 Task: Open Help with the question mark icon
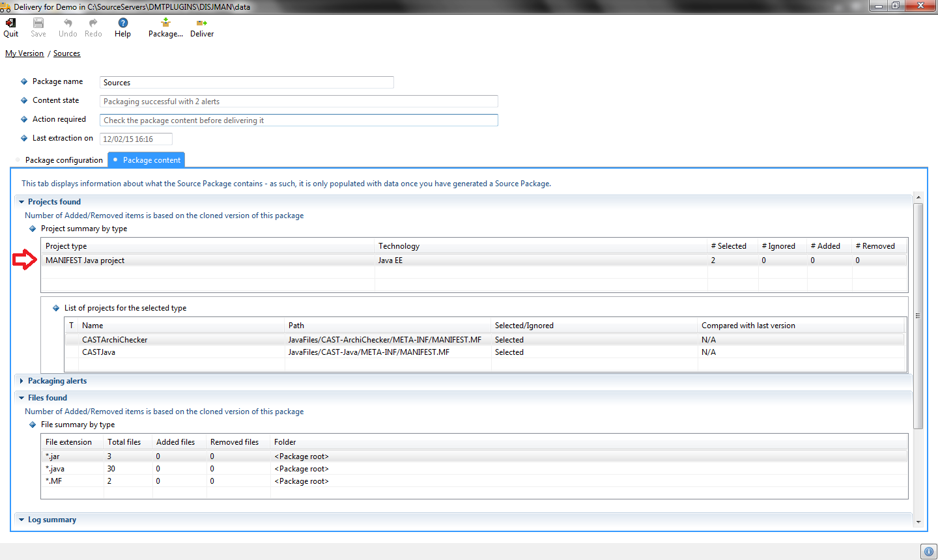(122, 23)
